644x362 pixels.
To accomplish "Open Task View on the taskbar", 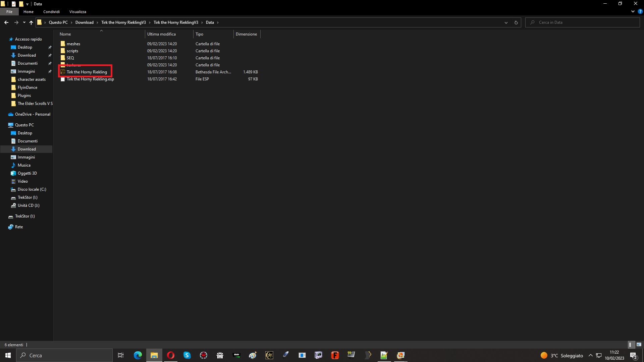I will click(121, 355).
